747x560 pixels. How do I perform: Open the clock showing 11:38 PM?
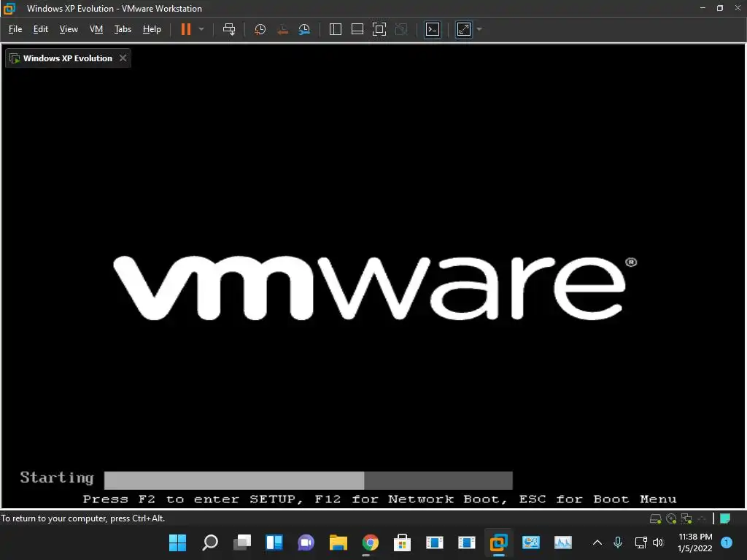695,542
